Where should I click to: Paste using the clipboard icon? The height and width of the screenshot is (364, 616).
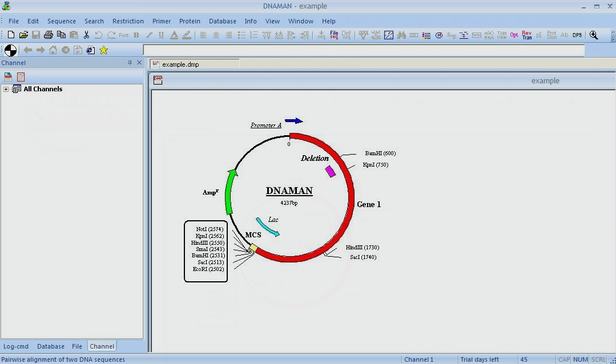(x=74, y=35)
